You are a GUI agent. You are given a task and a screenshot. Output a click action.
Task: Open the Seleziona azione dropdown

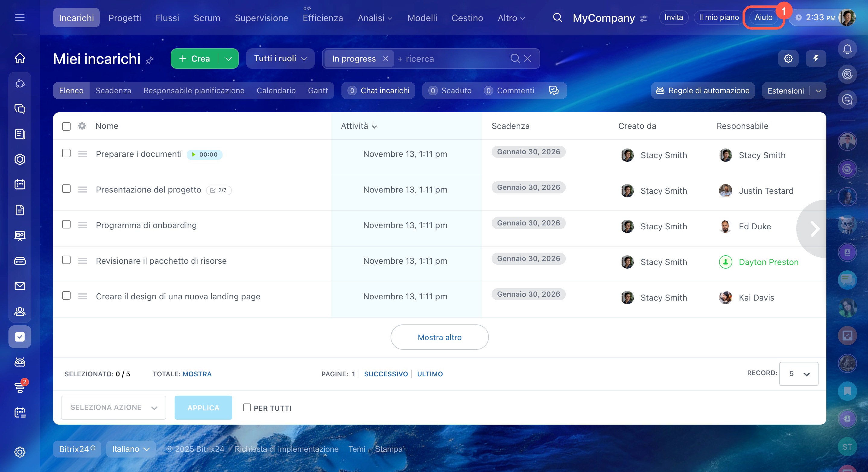pyautogui.click(x=113, y=408)
